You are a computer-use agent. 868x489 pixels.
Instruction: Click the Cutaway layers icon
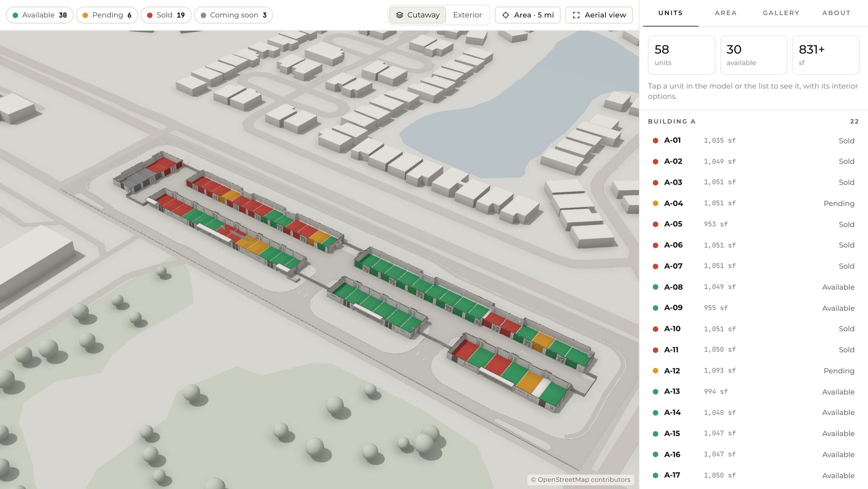click(399, 15)
